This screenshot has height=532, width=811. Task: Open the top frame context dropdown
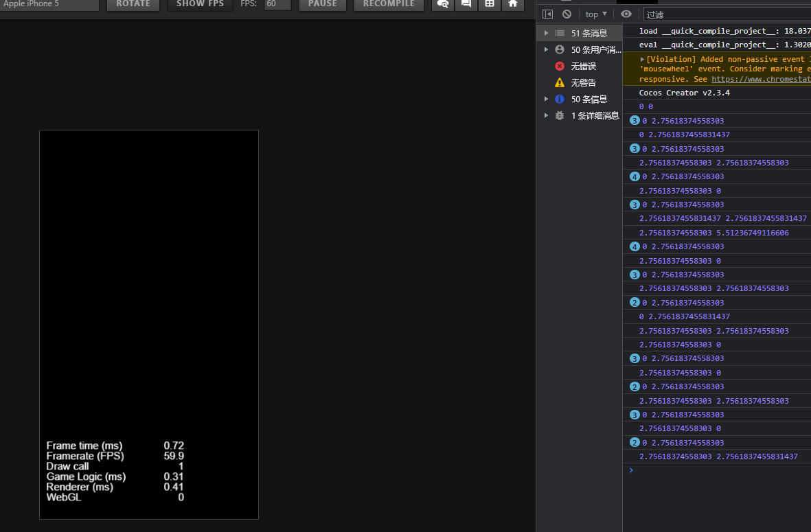[596, 14]
